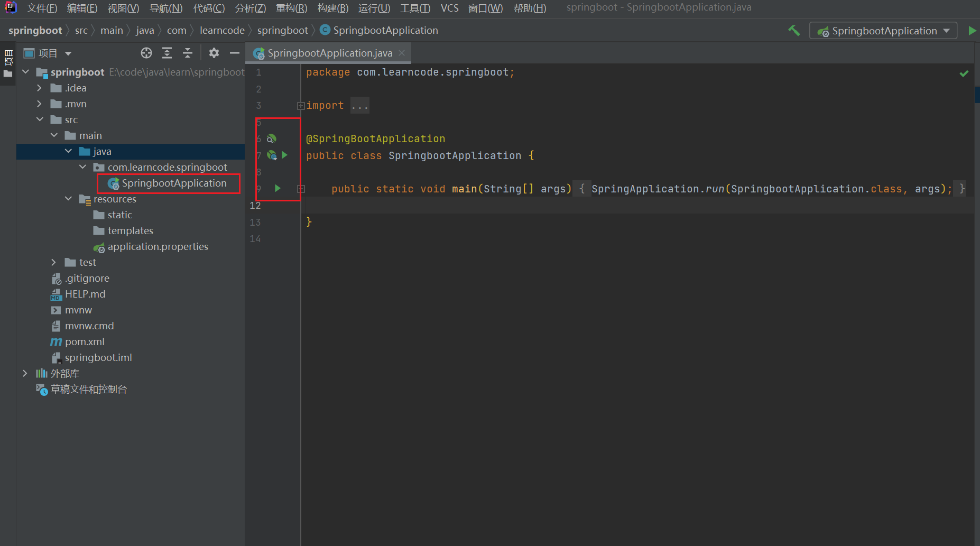
Task: Expand all items in project tree
Action: tap(167, 53)
